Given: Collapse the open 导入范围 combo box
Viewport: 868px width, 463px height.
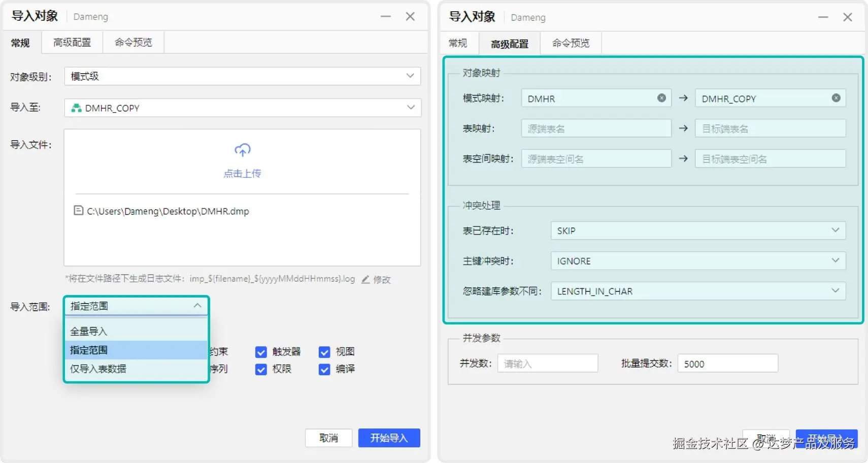Looking at the screenshot, I should [136, 306].
